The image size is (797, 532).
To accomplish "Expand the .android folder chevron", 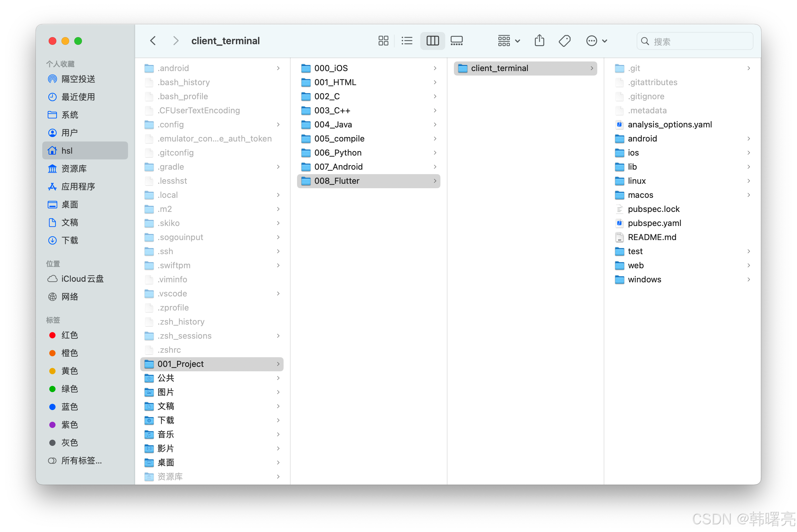I will [278, 68].
